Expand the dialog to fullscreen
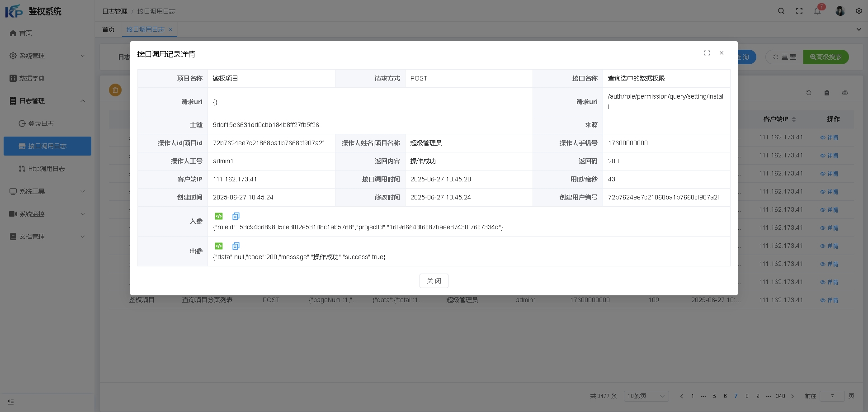Image resolution: width=868 pixels, height=412 pixels. click(x=707, y=53)
